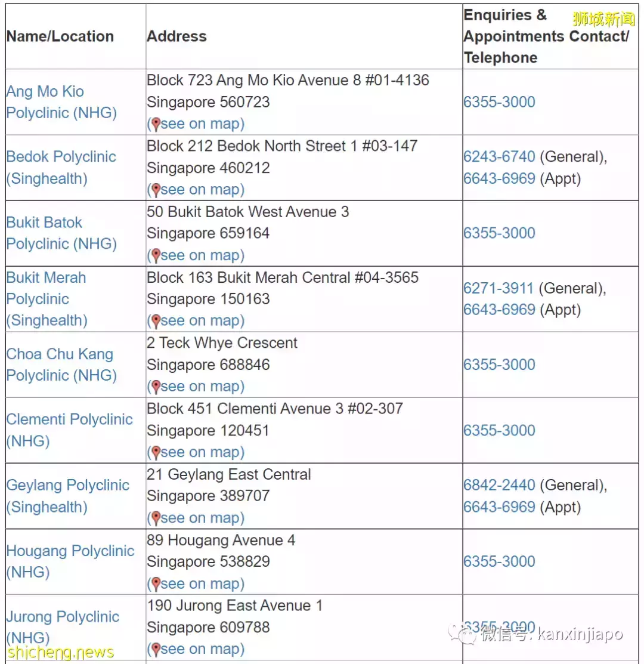Click 'see on map' for Jurong East Avenue 1
The image size is (644, 664).
coord(202,649)
